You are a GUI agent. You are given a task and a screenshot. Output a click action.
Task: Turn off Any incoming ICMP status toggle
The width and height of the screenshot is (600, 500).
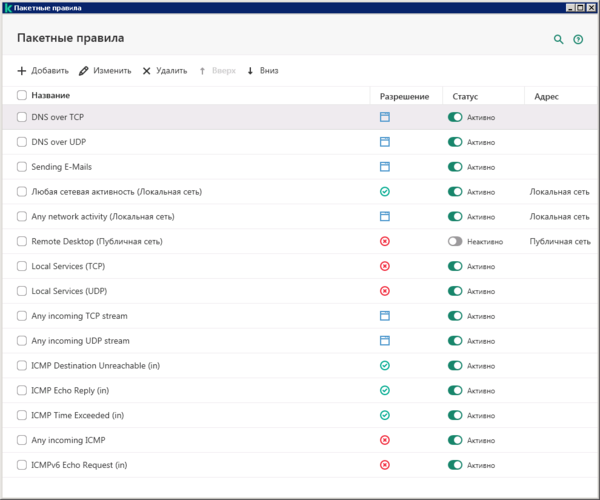click(455, 440)
